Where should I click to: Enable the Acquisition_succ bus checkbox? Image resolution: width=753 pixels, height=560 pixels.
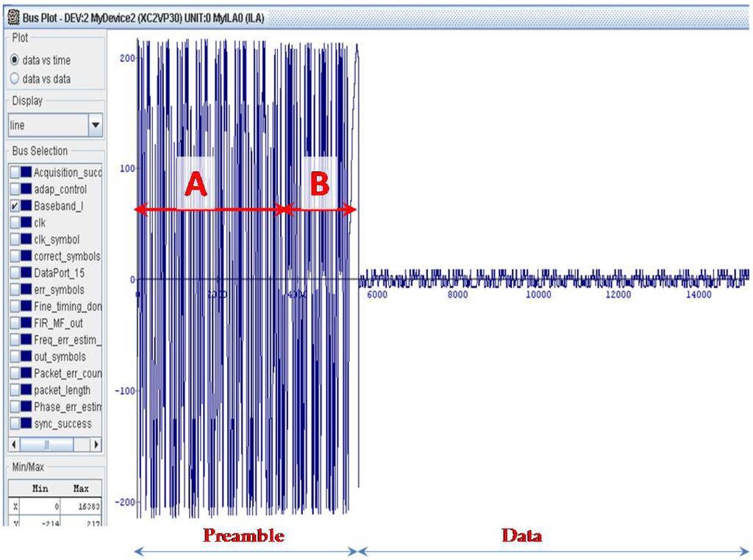tap(15, 173)
